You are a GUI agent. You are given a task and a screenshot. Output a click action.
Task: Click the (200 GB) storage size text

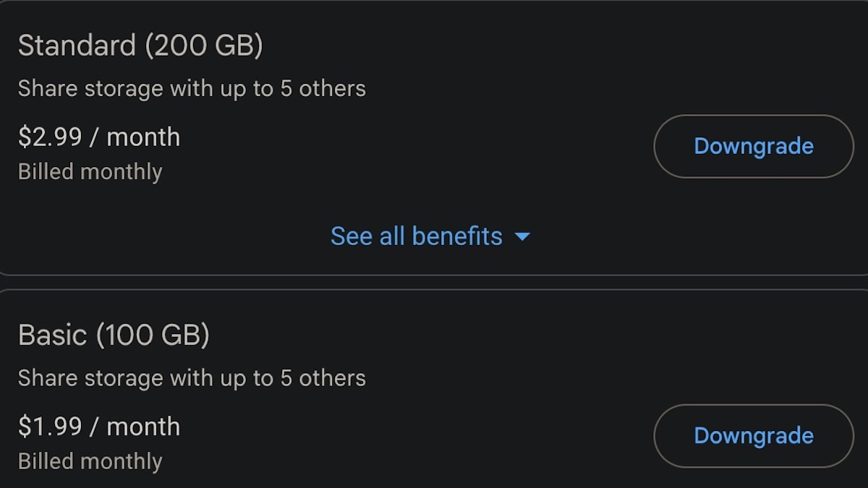203,46
